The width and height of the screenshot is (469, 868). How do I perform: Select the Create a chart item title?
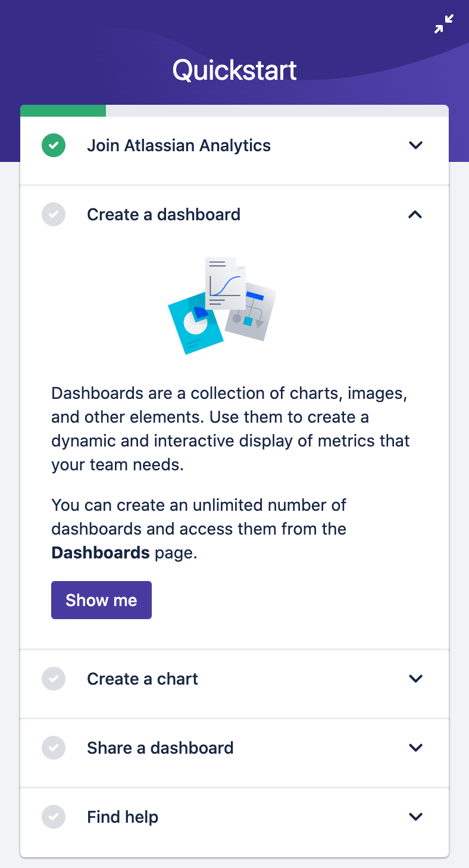(x=142, y=679)
